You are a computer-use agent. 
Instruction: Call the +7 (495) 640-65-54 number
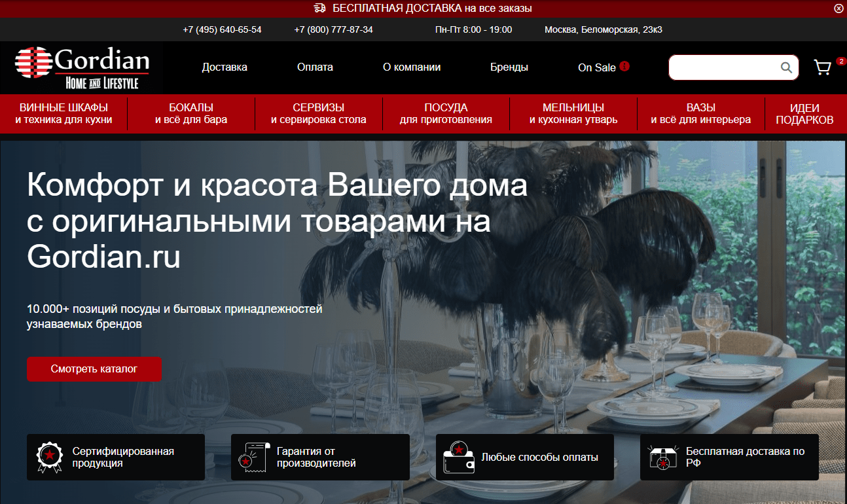[223, 30]
